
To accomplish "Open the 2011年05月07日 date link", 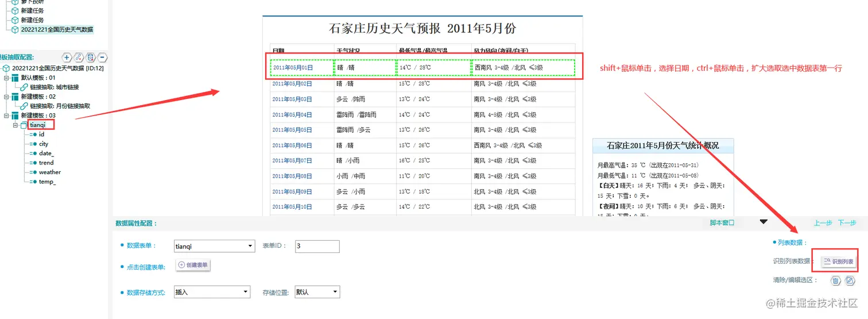I will pos(292,161).
